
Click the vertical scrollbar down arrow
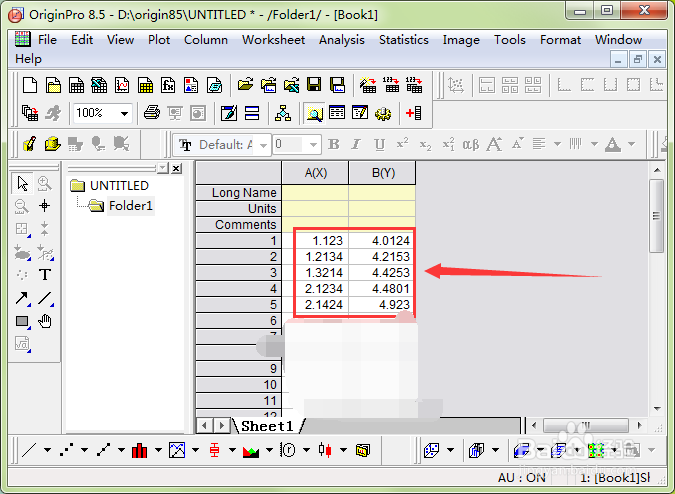coord(657,408)
